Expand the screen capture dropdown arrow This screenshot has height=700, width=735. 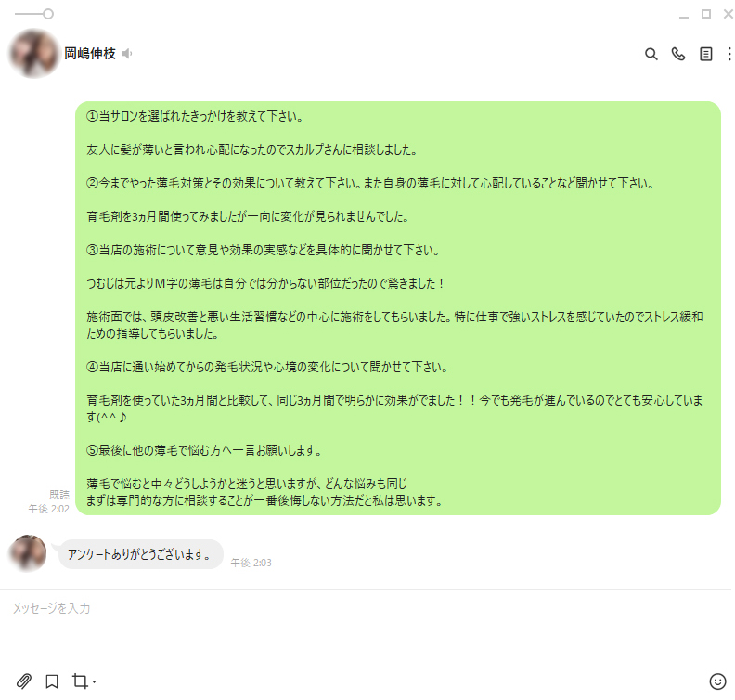[95, 681]
